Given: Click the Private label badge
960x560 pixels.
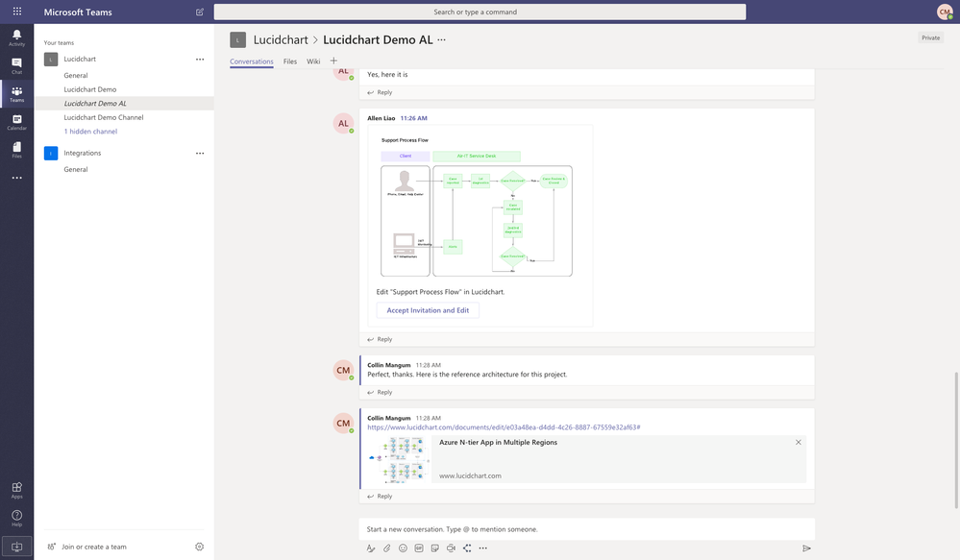Looking at the screenshot, I should coord(930,38).
